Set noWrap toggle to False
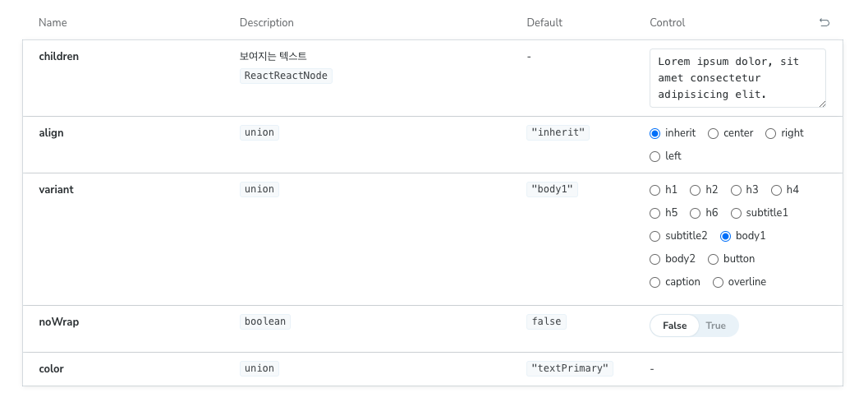 coord(674,326)
